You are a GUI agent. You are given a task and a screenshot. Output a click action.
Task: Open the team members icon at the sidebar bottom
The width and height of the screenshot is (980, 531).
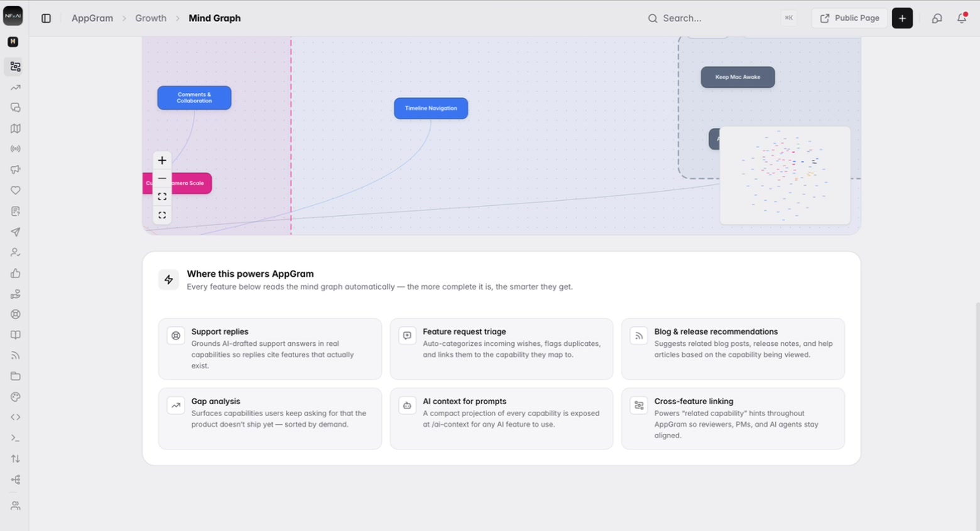[x=15, y=505]
